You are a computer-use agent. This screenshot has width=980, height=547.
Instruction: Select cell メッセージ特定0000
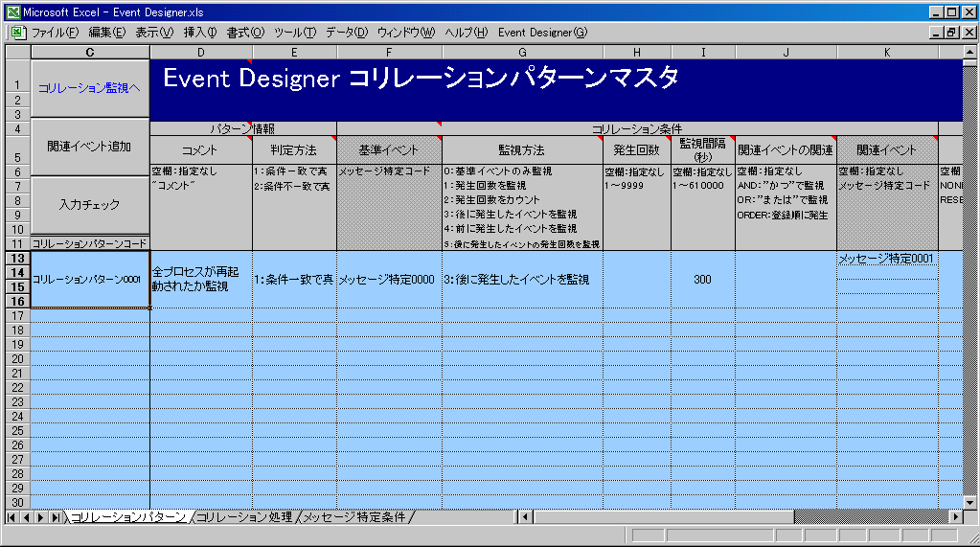(x=389, y=280)
